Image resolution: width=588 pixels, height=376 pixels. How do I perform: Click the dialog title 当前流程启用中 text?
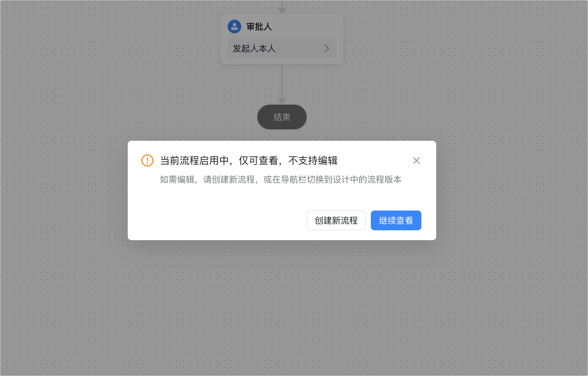194,161
